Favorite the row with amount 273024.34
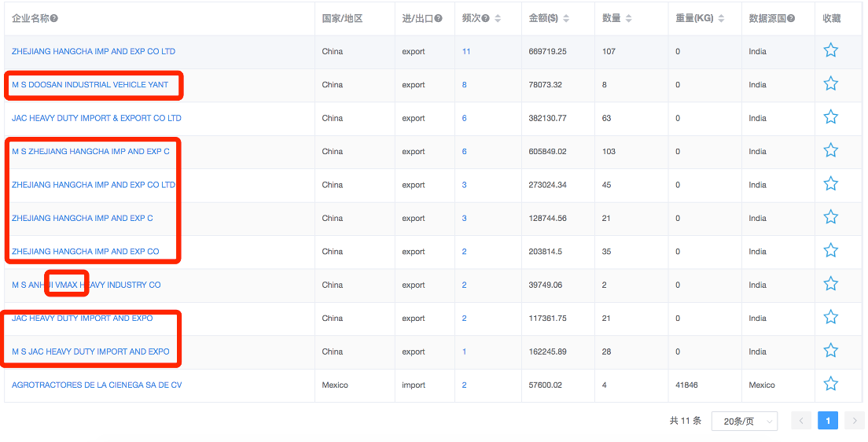The height and width of the screenshot is (442, 868). 830,184
